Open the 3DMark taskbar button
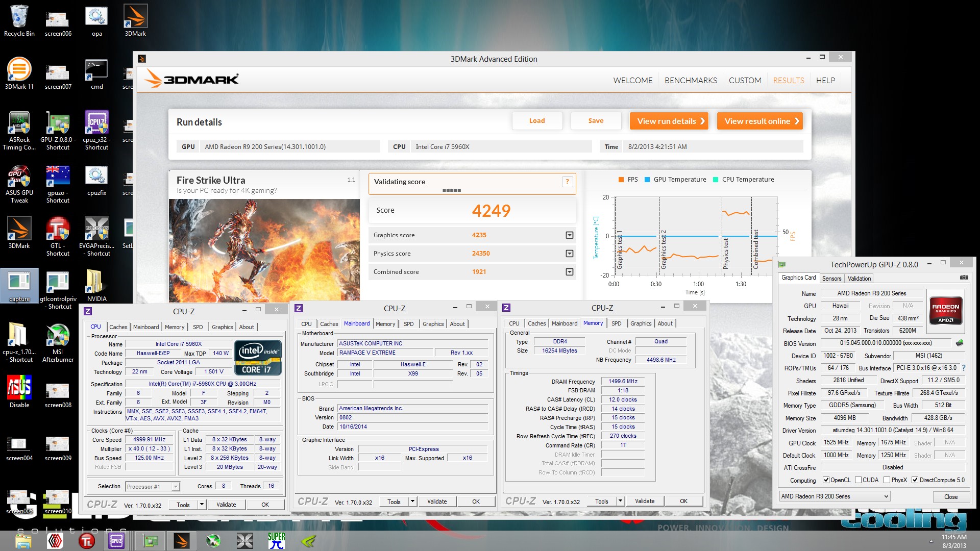 click(182, 541)
